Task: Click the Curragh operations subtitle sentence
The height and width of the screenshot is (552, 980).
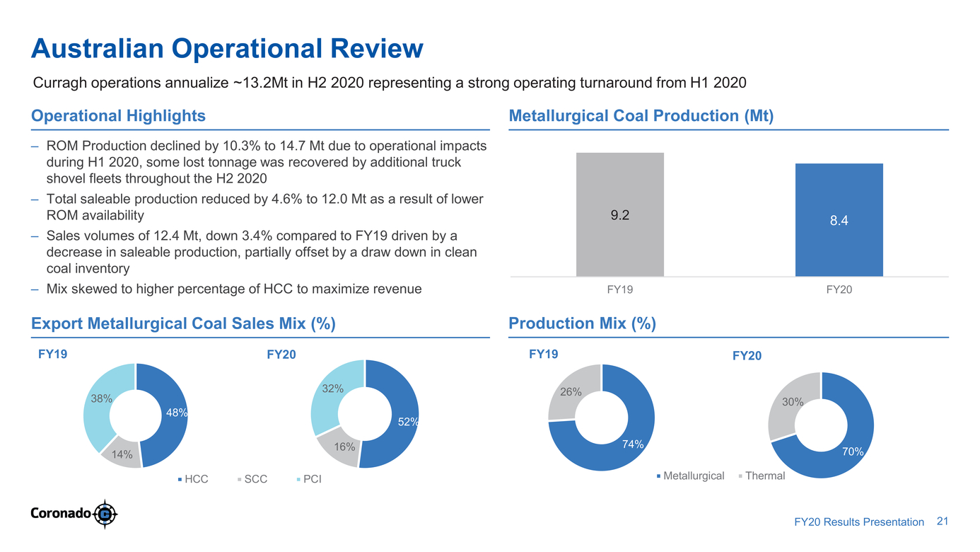Action: pyautogui.click(x=390, y=84)
